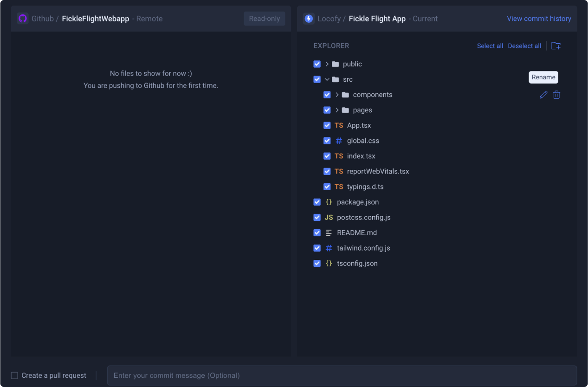The height and width of the screenshot is (387, 588).
Task: Click the braces icon beside package.json
Action: [x=329, y=202]
